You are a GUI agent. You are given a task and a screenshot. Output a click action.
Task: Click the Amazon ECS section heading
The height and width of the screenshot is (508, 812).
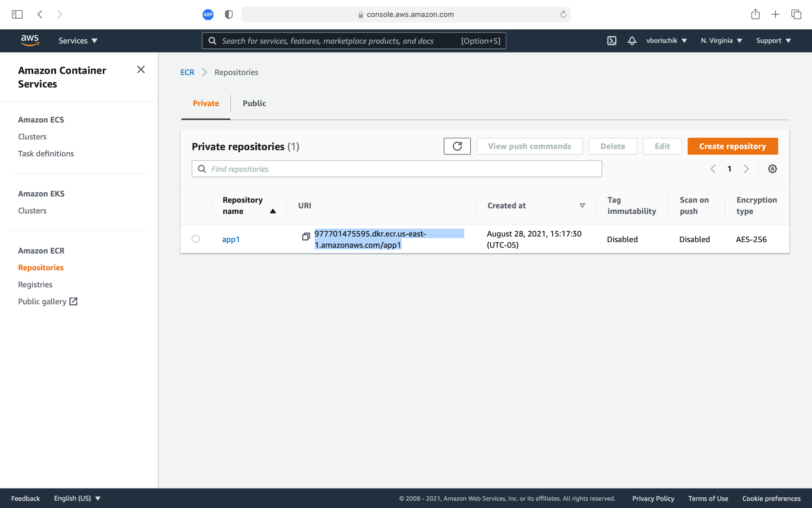41,120
